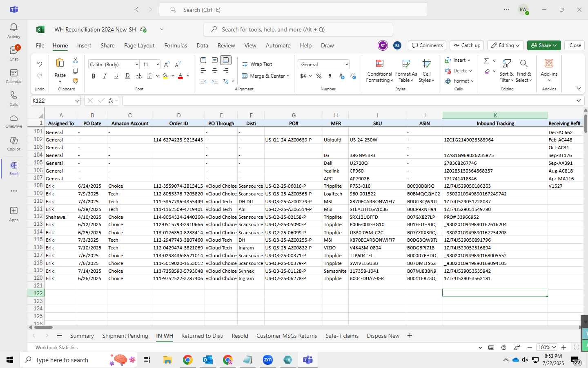This screenshot has width=588, height=368.
Task: Click the Paste clipboard icon
Action: click(x=60, y=63)
